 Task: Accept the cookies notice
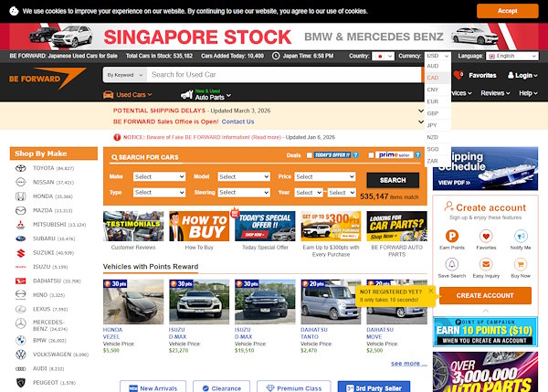pos(508,11)
